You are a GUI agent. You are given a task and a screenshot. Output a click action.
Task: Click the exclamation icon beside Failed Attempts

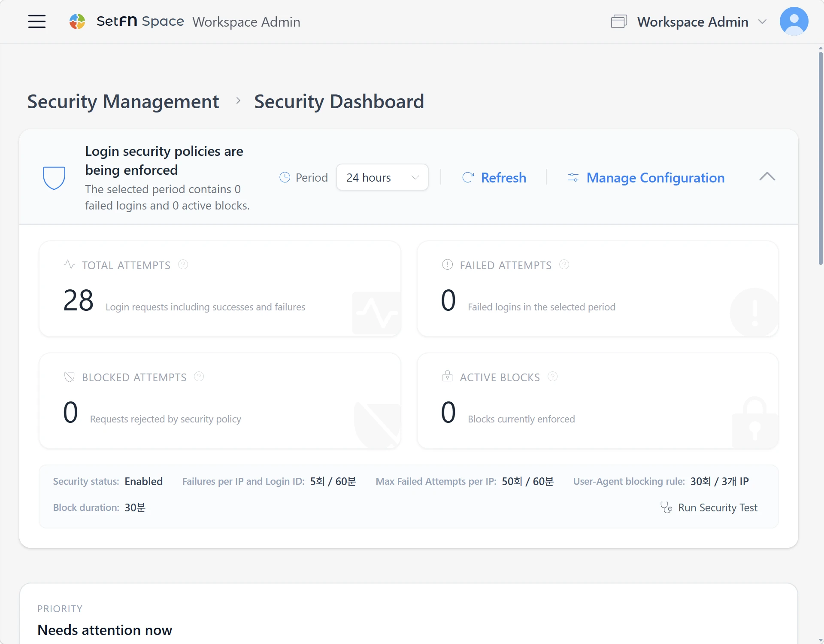448,264
